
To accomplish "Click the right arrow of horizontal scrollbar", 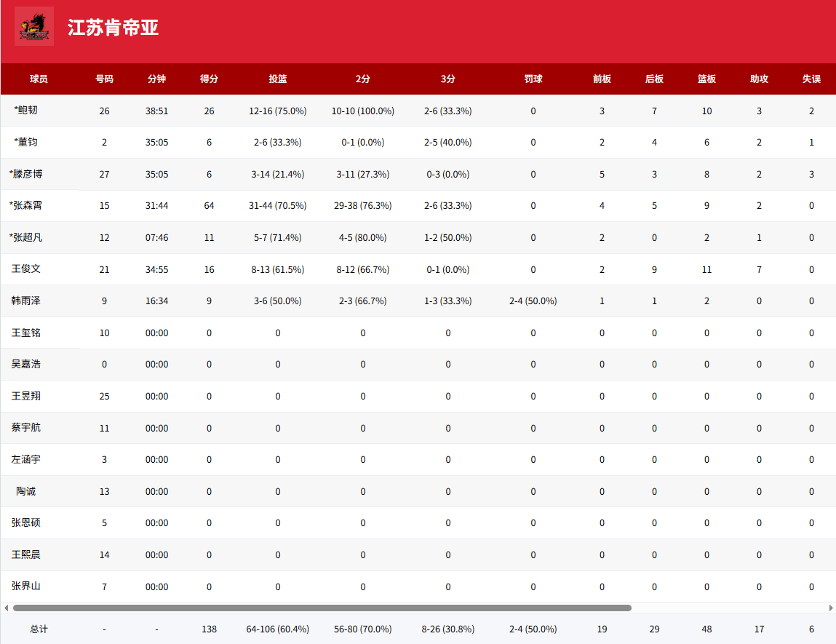I will [x=830, y=608].
